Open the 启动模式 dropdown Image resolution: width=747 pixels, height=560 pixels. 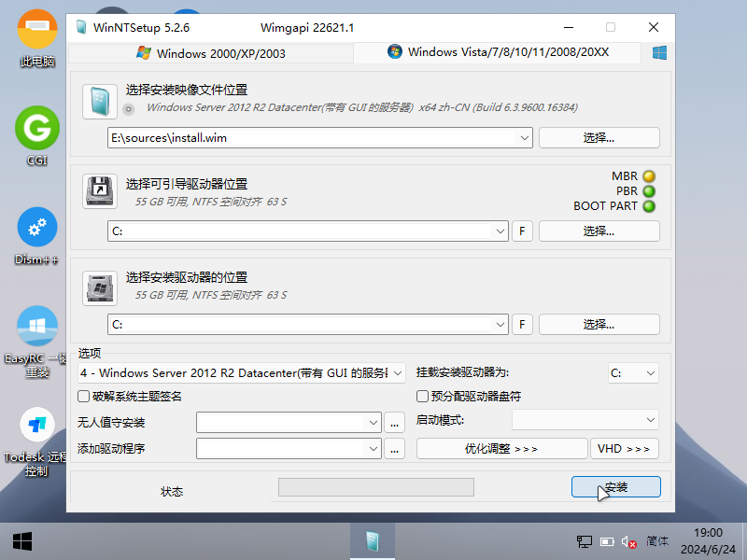[x=585, y=420]
